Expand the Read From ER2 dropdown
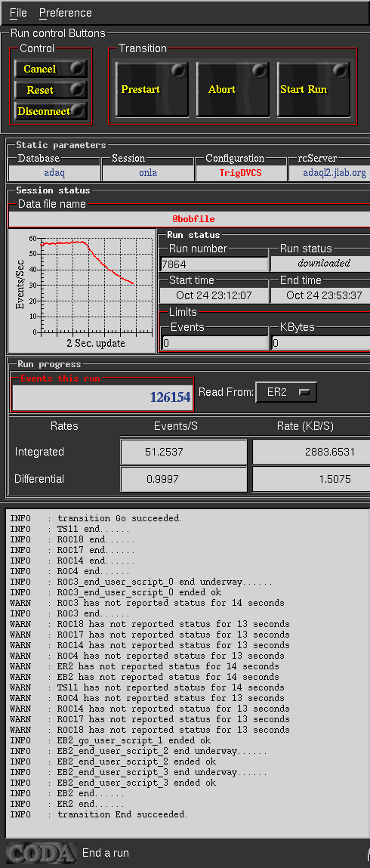 pos(286,393)
